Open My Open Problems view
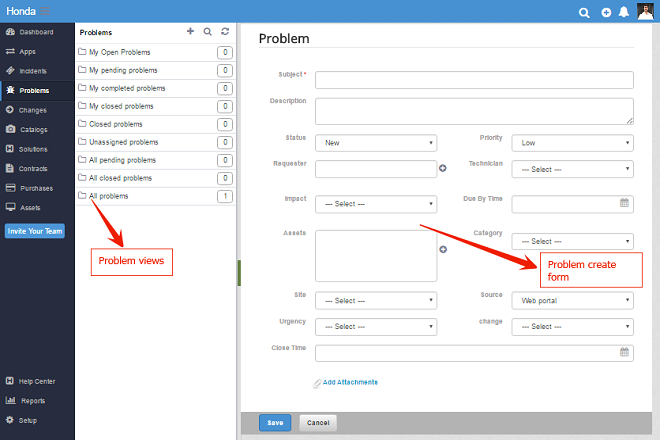The image size is (660, 440). pyautogui.click(x=155, y=52)
